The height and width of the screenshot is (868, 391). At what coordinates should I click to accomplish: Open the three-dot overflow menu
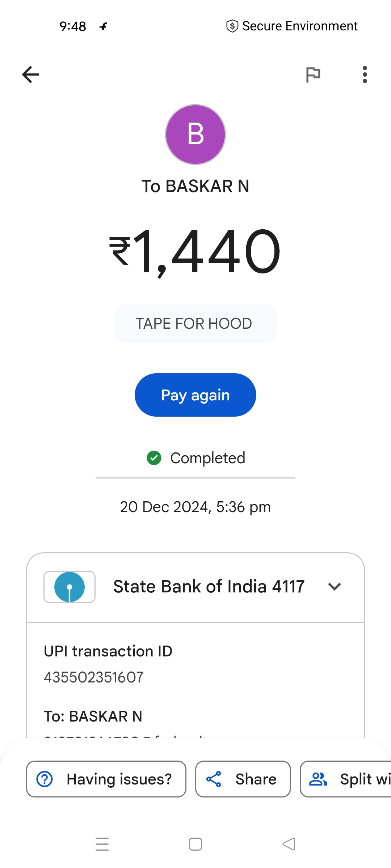(365, 75)
